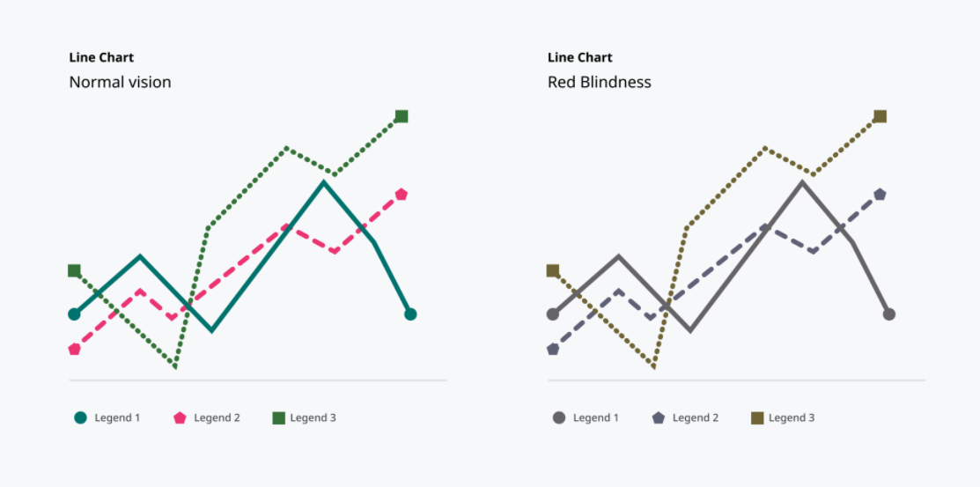Select the top green square marker at line end
This screenshot has width=980, height=487.
coord(402,116)
